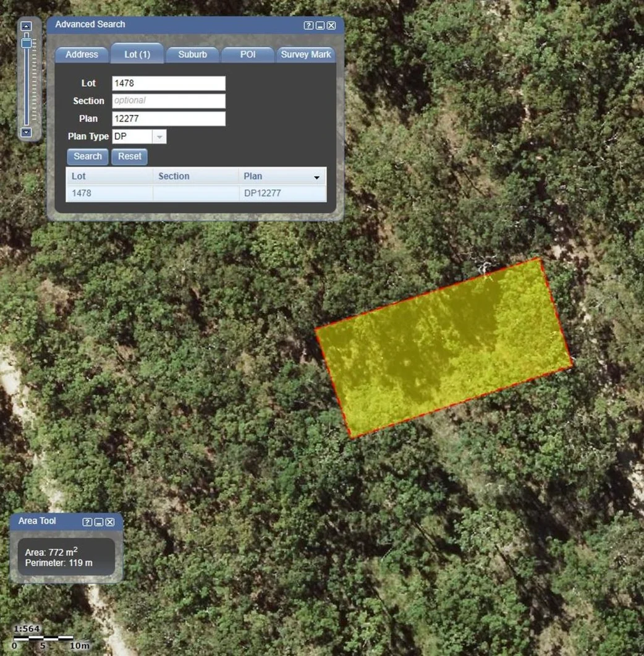The height and width of the screenshot is (656, 644).
Task: Click the zoom-in arrow above the zoom slider
Action: tap(26, 27)
